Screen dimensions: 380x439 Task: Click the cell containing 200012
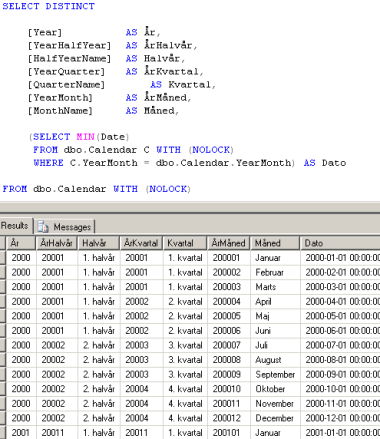point(229,418)
